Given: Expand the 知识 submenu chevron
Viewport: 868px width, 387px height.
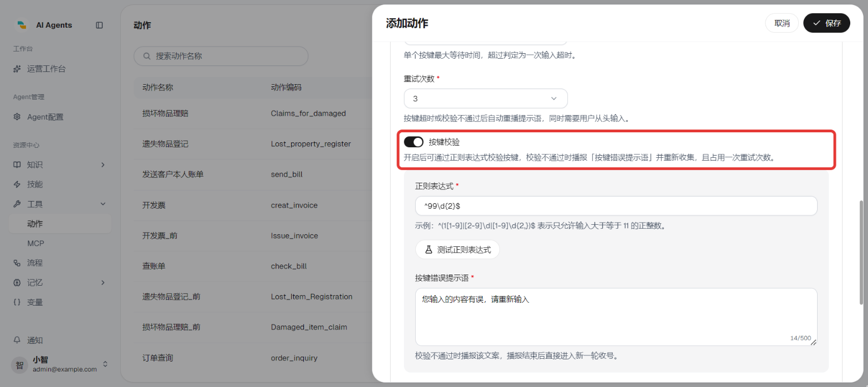Looking at the screenshot, I should pyautogui.click(x=103, y=164).
